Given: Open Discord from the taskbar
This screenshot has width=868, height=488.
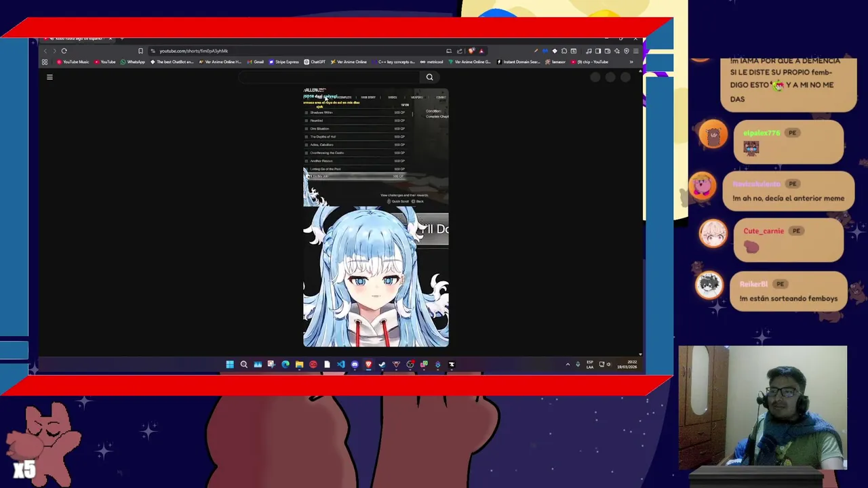Looking at the screenshot, I should tap(355, 365).
